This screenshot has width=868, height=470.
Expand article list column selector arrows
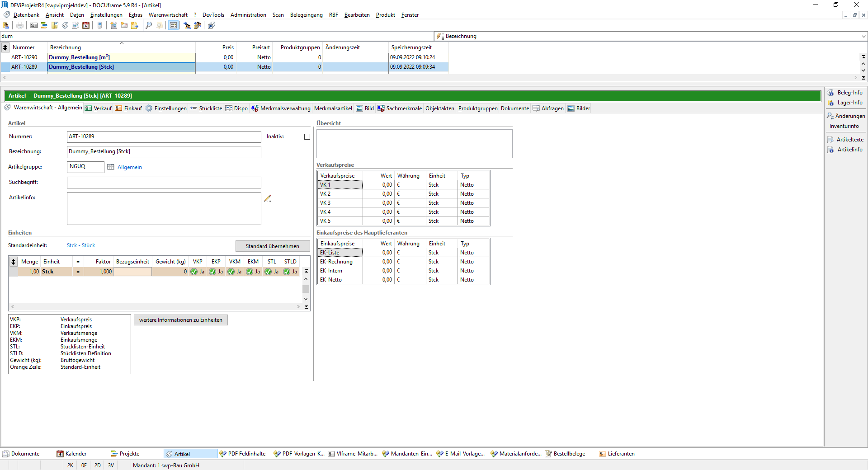[5, 47]
